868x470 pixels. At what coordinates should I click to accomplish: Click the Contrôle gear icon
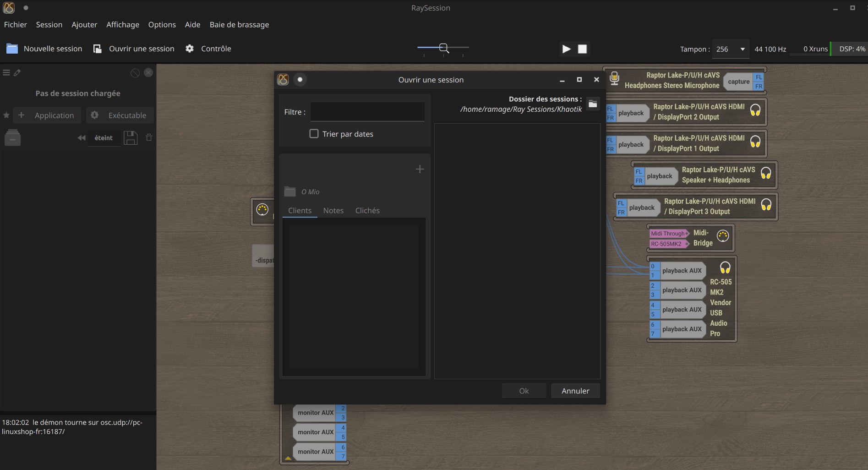pos(190,49)
